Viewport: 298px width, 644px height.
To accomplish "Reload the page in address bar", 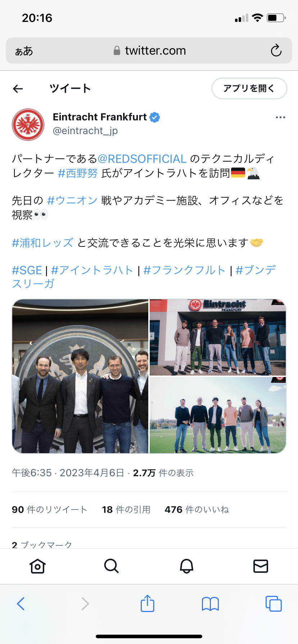I will (x=276, y=51).
